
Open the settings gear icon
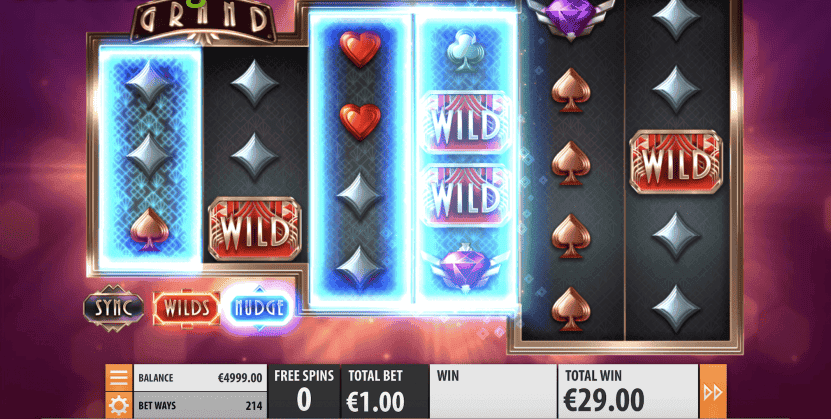(x=119, y=406)
